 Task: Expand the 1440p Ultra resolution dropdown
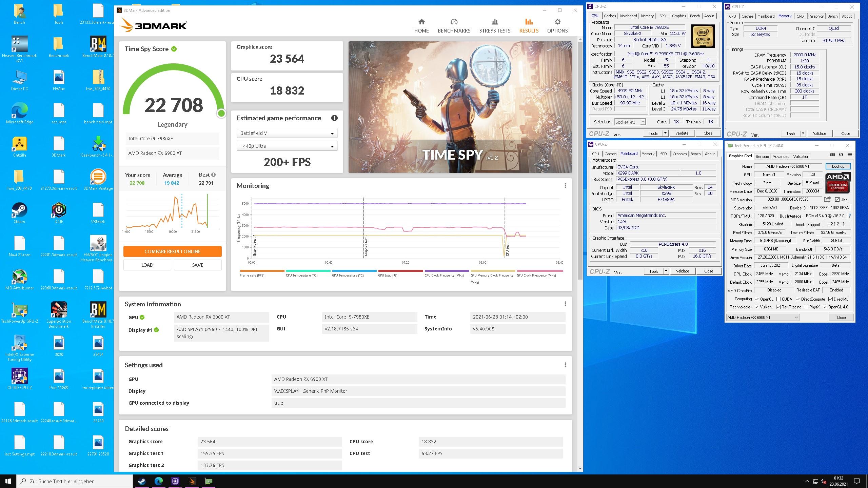pos(287,146)
